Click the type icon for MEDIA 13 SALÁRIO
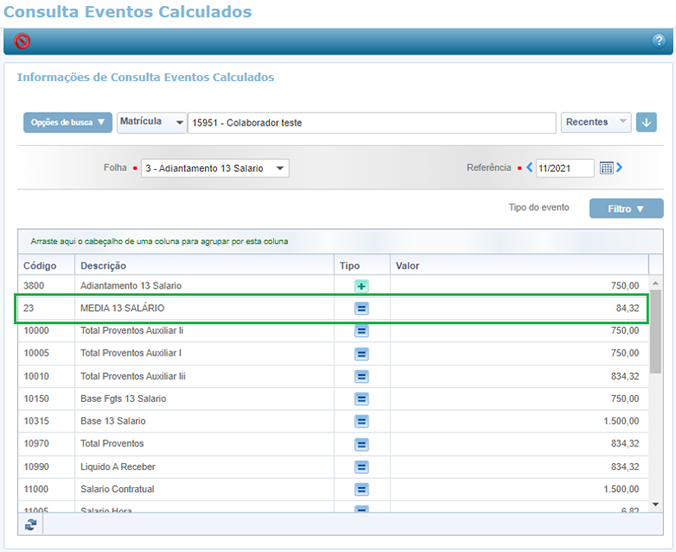Viewport: 676px width, 552px height. pos(361,308)
